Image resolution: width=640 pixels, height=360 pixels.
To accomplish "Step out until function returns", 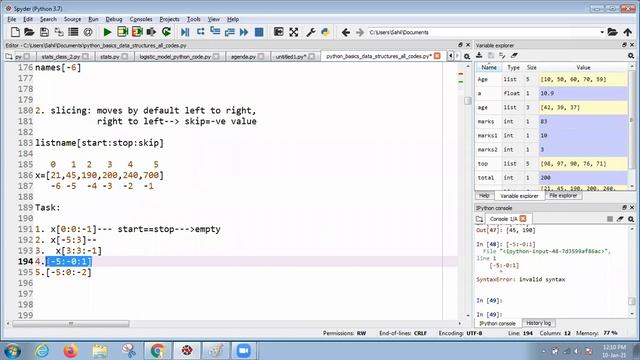I will tap(229, 32).
